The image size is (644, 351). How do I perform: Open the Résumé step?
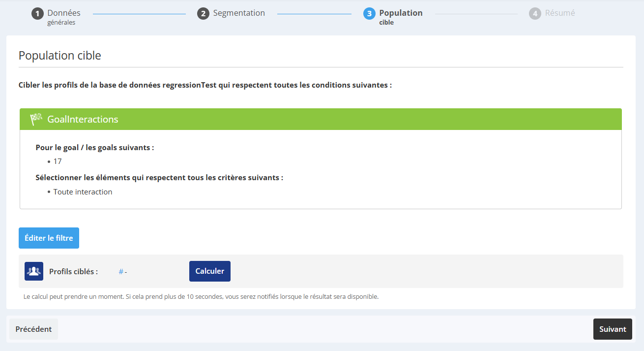(x=560, y=13)
